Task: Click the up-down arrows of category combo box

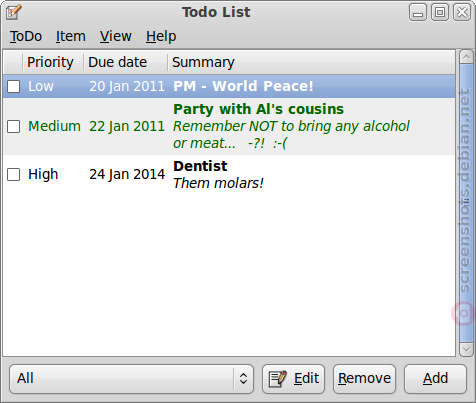Action: tap(243, 379)
